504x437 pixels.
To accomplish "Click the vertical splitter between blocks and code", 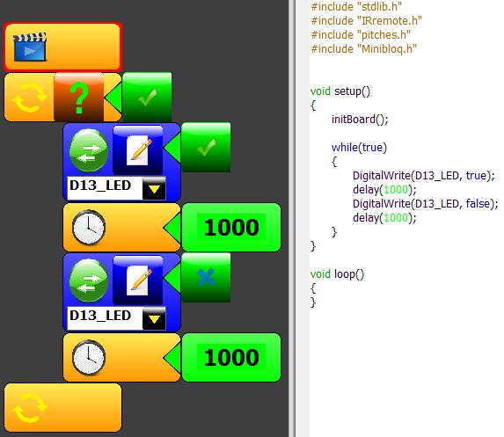I will tap(292, 218).
